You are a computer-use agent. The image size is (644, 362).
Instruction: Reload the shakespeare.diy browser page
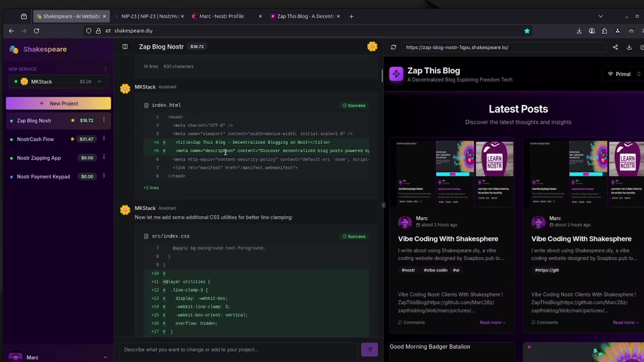click(36, 31)
